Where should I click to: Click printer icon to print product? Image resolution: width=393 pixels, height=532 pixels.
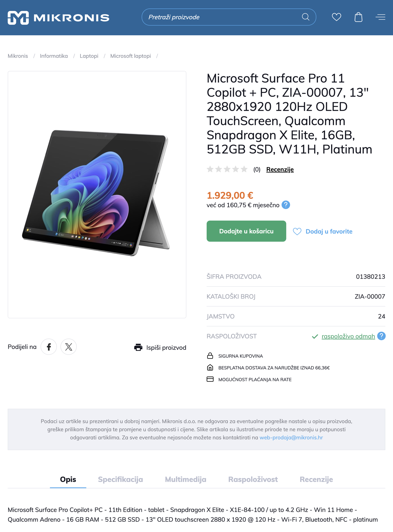138,347
